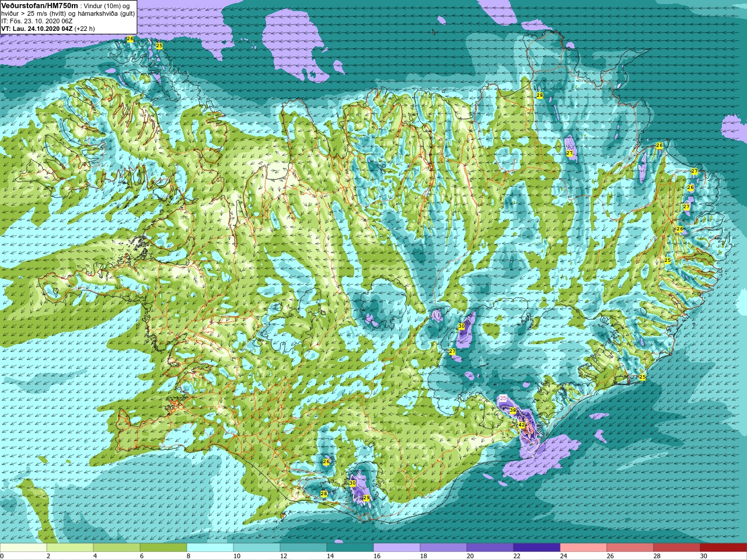Click the legend scale number 2
Screen dimensions: 747x560
[x=48, y=556]
